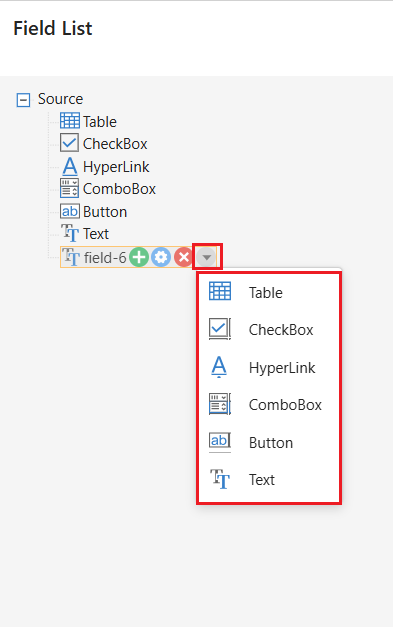
Task: Open field-6 settings with the blue gear icon
Action: tap(161, 257)
